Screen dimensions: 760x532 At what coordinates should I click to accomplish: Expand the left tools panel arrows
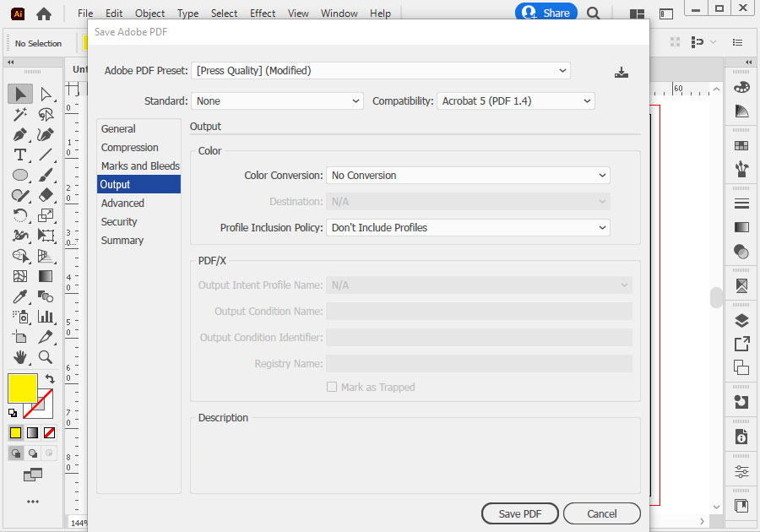pyautogui.click(x=11, y=62)
